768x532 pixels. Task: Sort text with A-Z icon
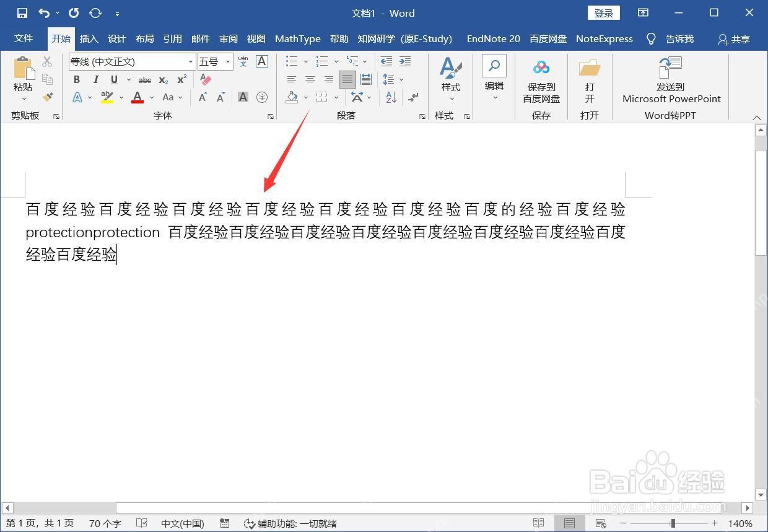click(x=391, y=97)
